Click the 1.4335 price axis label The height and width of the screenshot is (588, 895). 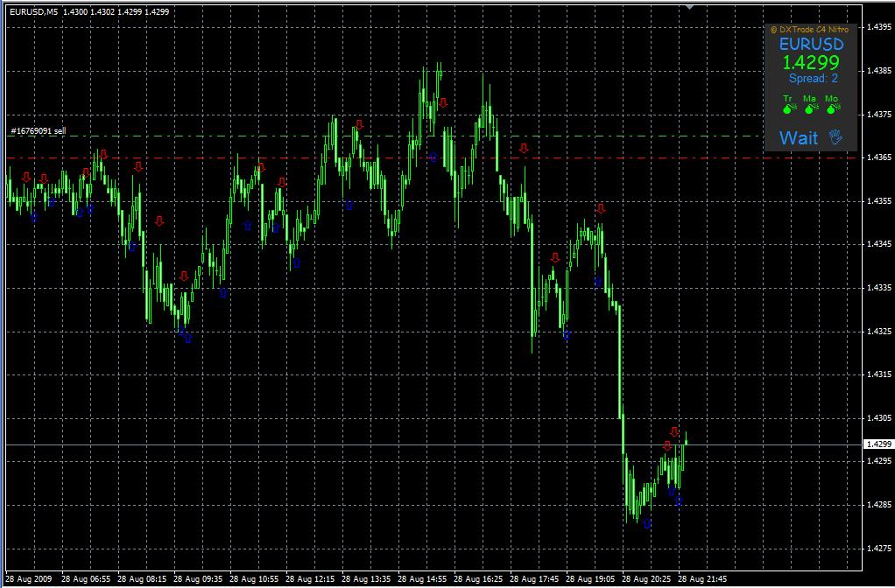(879, 288)
